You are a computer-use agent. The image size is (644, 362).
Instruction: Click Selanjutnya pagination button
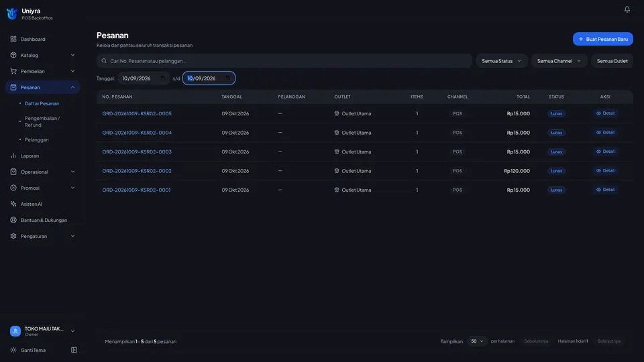608,341
